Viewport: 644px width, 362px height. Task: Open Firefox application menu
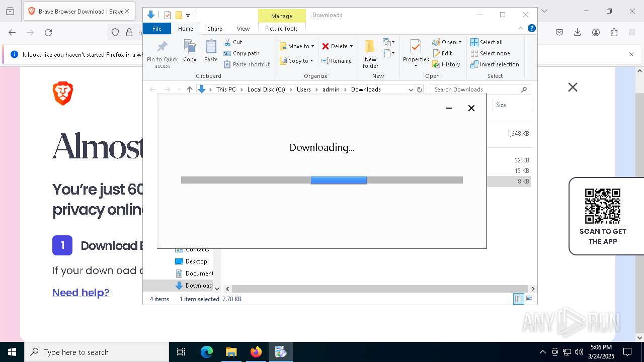[632, 33]
